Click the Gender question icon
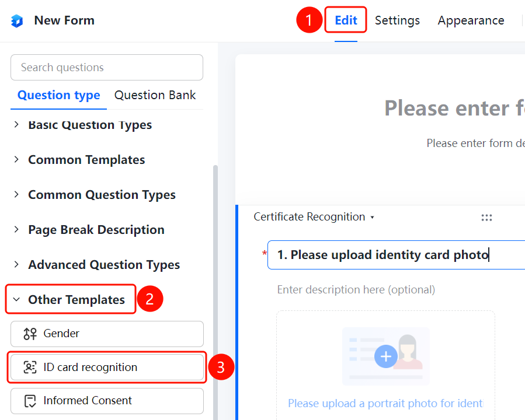 coord(30,334)
